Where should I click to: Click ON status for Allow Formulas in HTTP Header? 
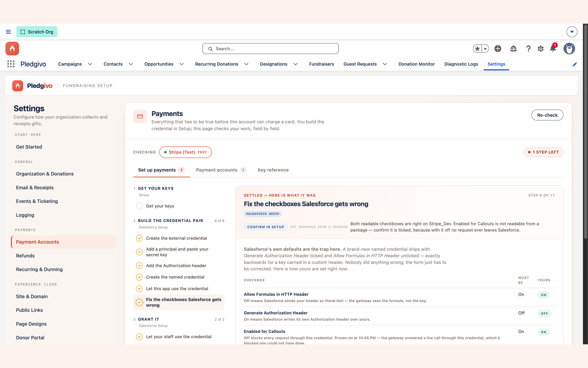(x=543, y=295)
